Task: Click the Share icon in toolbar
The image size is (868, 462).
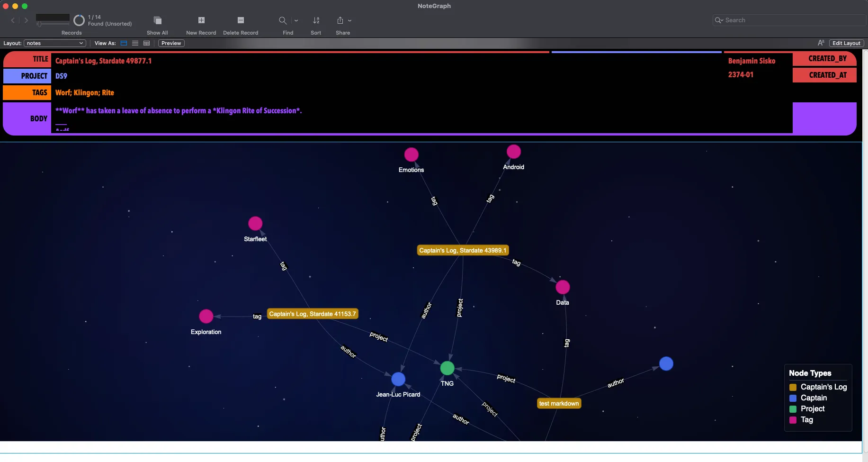Action: point(340,20)
